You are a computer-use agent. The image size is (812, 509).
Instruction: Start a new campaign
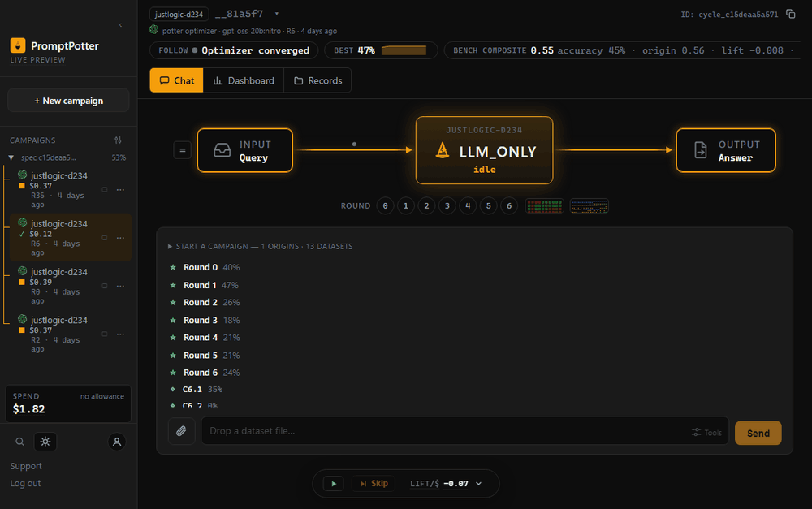(x=68, y=101)
